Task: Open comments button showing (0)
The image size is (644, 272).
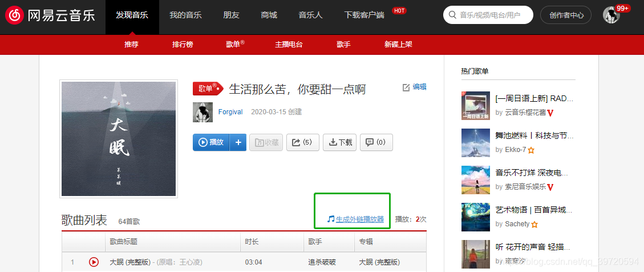Action: coord(376,142)
